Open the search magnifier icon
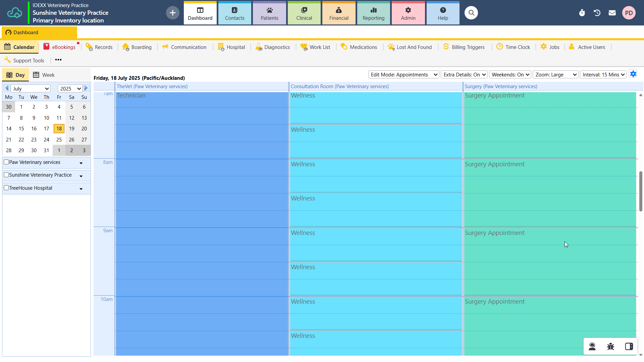 coord(471,13)
